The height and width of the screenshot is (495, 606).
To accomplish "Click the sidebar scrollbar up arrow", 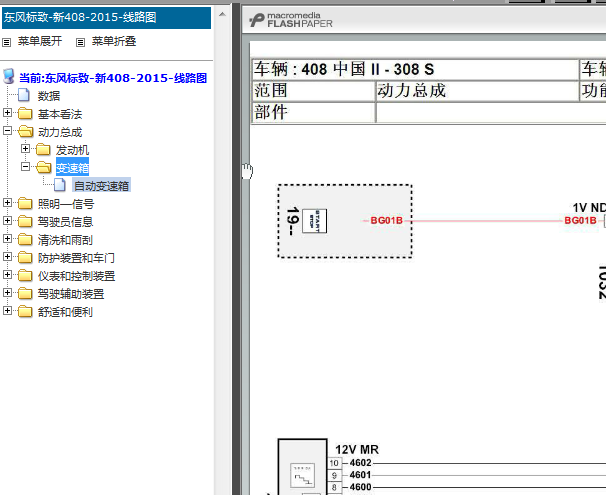I will pos(222,14).
